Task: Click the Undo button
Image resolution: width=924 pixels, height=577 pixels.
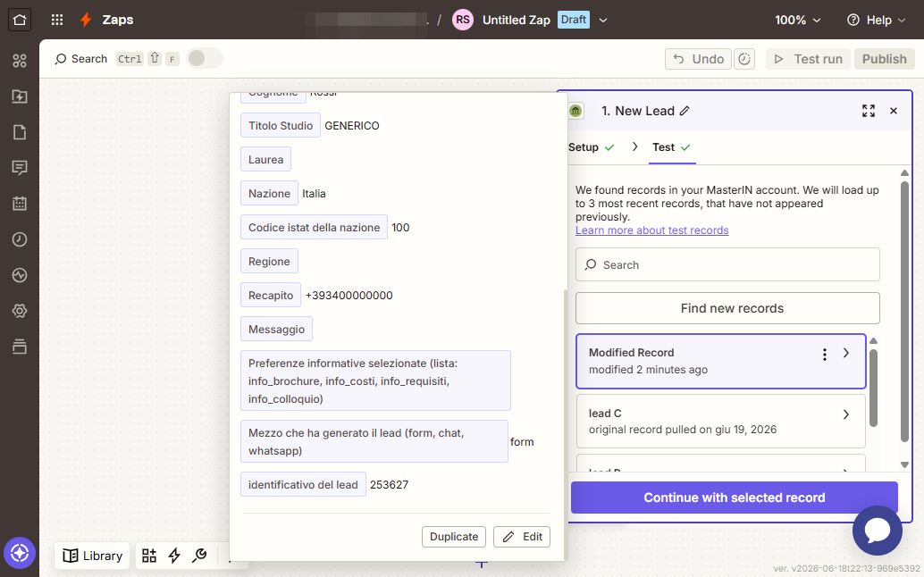Action: coord(698,59)
